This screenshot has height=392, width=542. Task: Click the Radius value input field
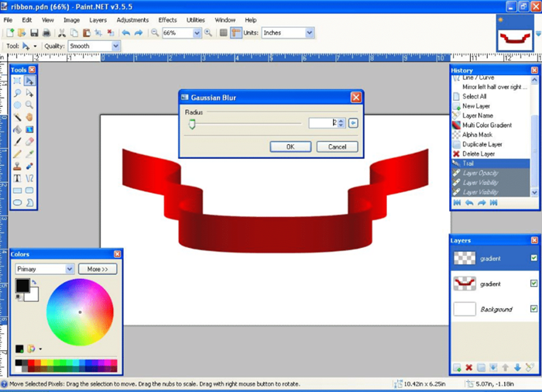point(323,123)
